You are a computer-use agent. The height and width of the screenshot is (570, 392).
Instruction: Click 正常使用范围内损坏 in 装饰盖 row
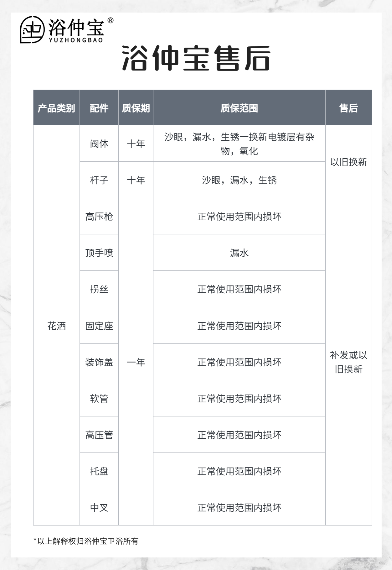pyautogui.click(x=239, y=362)
